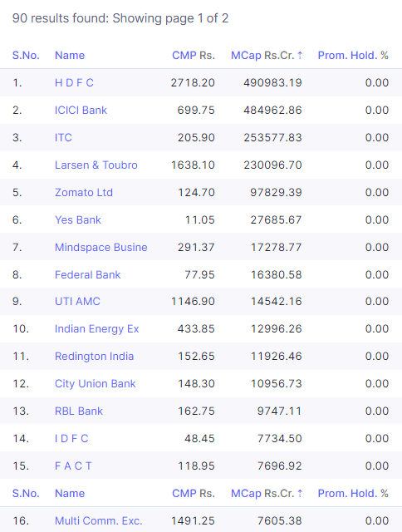Click the Zomato Ltd link
The width and height of the screenshot is (402, 532).
[84, 193]
